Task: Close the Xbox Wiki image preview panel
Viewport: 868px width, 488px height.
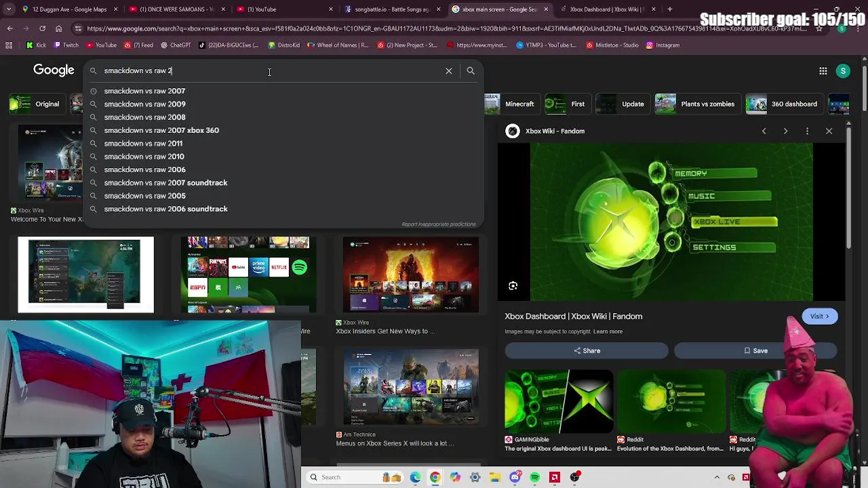Action: tap(829, 131)
